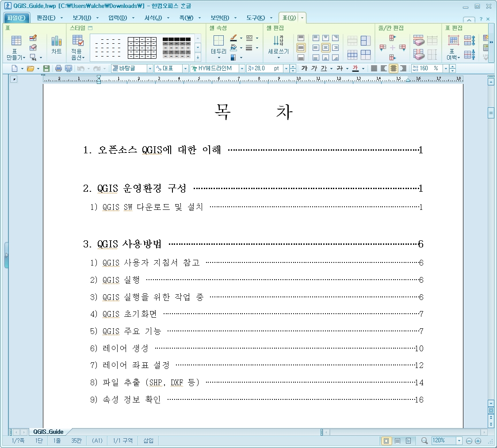Select the draw table pencil icon
Image resolution: width=497 pixels, height=448 pixels.
[33, 38]
